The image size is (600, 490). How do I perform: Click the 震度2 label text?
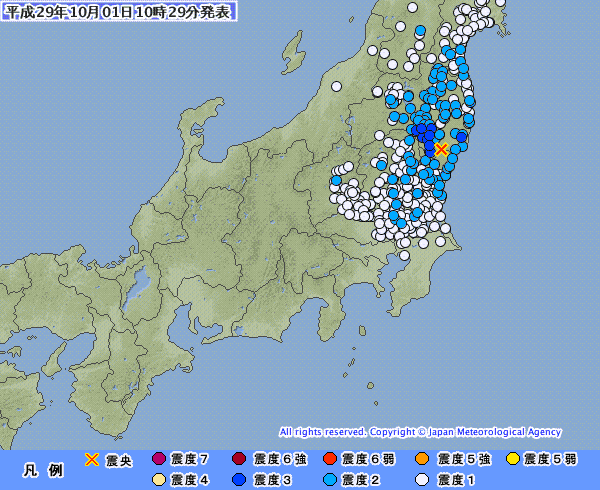click(x=361, y=480)
